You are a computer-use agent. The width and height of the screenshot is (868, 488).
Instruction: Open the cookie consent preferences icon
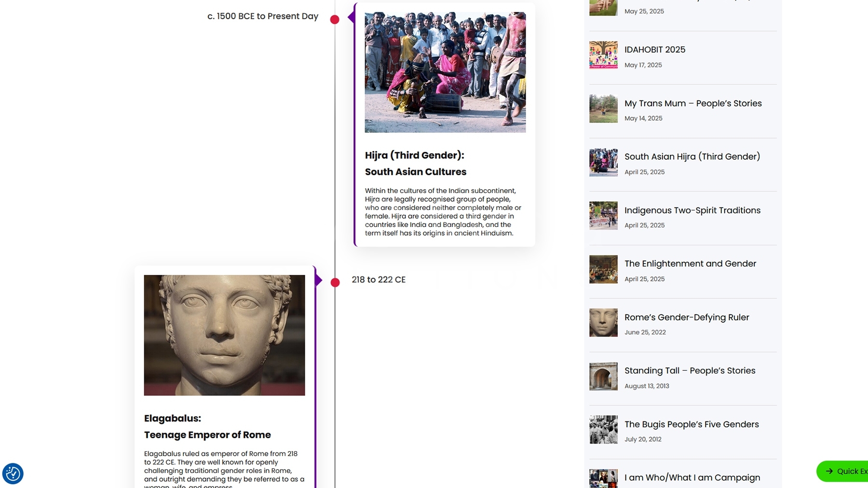point(13,474)
